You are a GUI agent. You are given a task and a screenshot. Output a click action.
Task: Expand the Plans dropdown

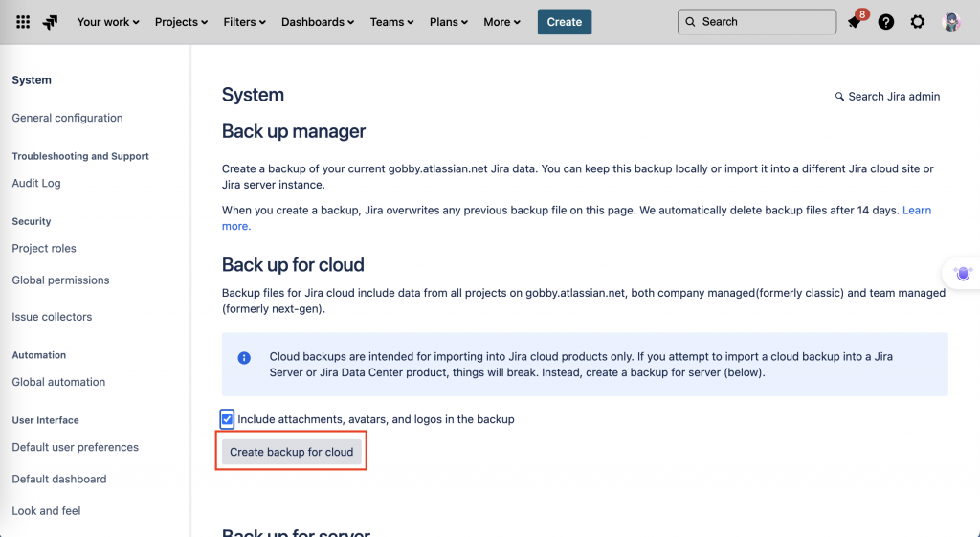pyautogui.click(x=449, y=22)
